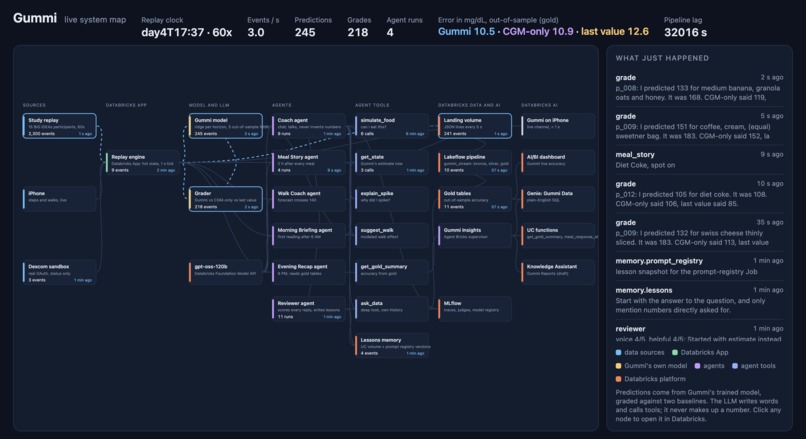Viewport: 806px width, 439px height.
Task: Click the gpt-oss-120b node
Action: [226, 272]
